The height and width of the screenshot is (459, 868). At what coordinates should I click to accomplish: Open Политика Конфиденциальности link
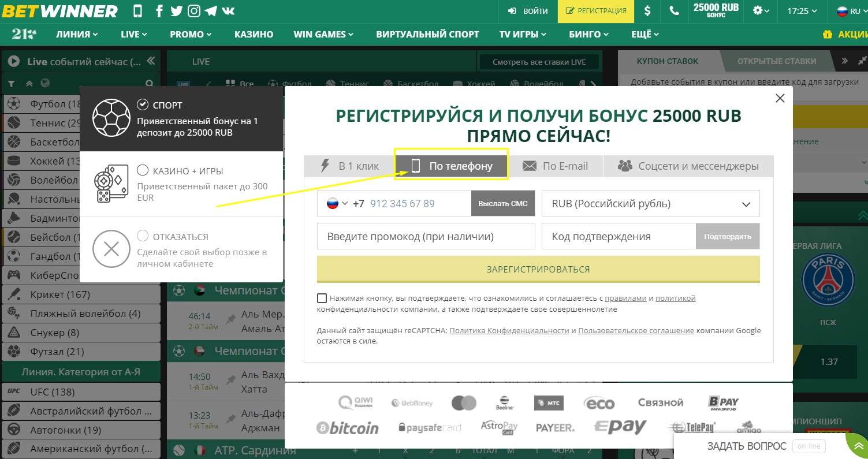click(x=509, y=331)
